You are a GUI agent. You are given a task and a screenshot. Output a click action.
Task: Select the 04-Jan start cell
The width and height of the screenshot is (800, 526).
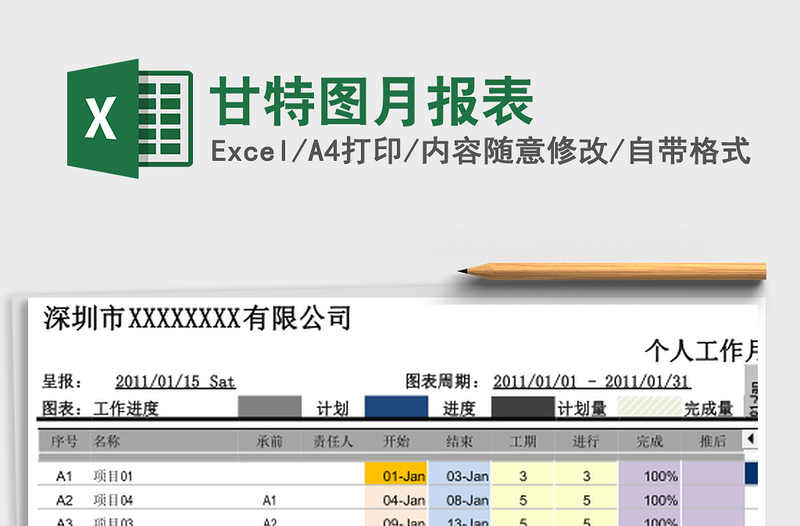pyautogui.click(x=396, y=498)
